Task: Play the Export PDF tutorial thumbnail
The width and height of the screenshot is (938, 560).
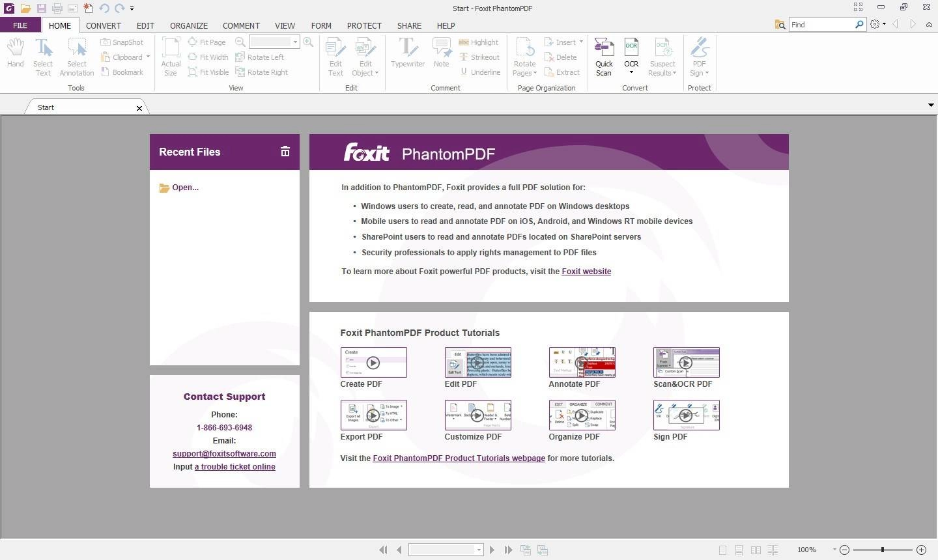Action: pos(373,415)
